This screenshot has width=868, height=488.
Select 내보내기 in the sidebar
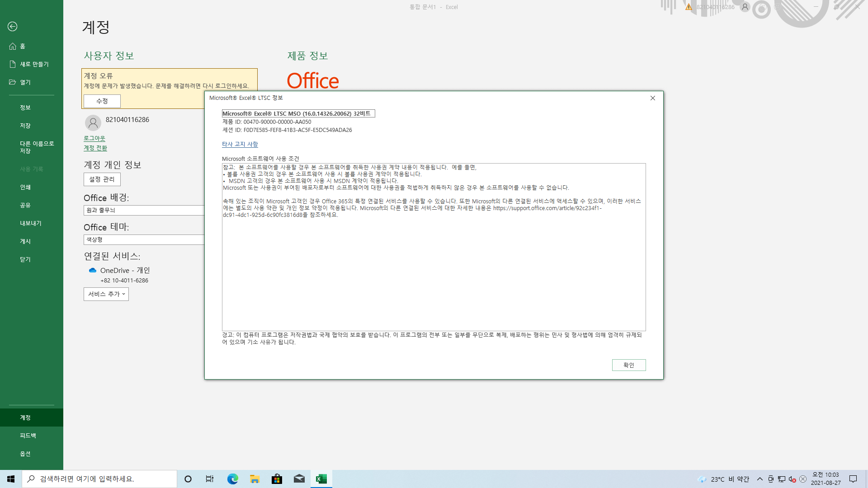(32, 223)
